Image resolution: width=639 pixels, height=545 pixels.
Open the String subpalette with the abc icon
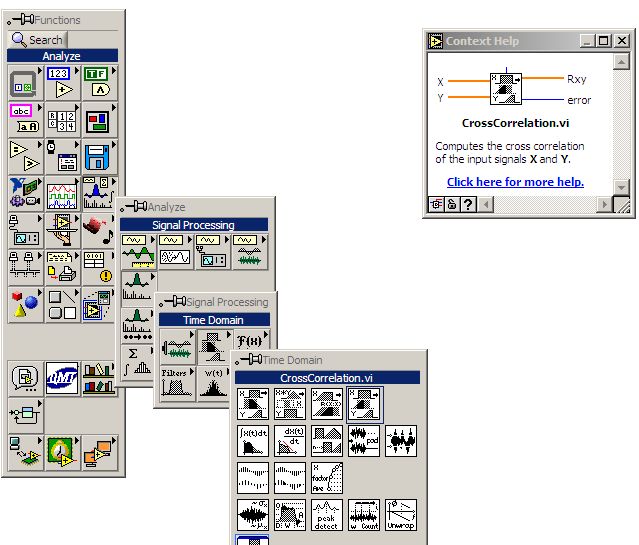[25, 120]
